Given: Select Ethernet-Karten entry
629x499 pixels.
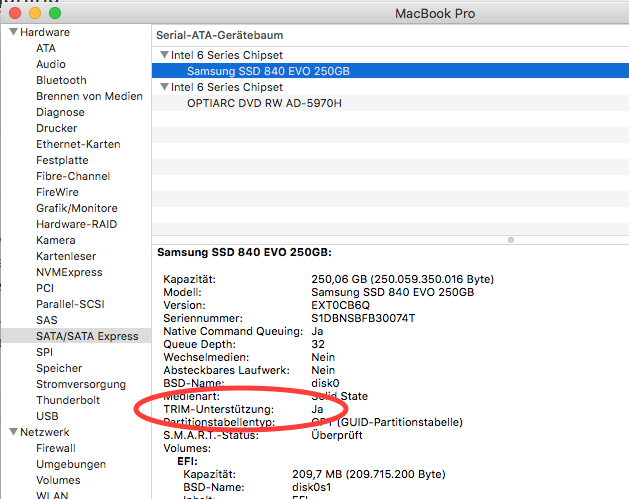Looking at the screenshot, I should (78, 144).
